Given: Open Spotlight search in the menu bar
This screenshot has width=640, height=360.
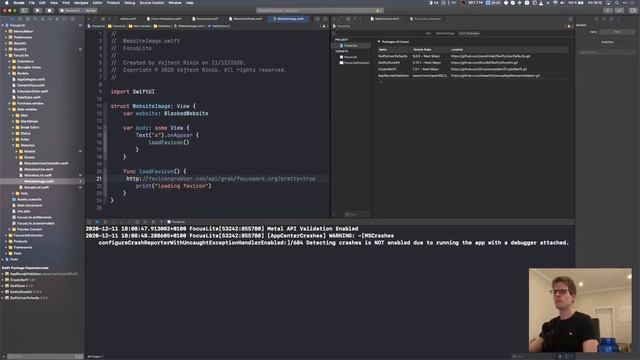Looking at the screenshot, I should [617, 3].
